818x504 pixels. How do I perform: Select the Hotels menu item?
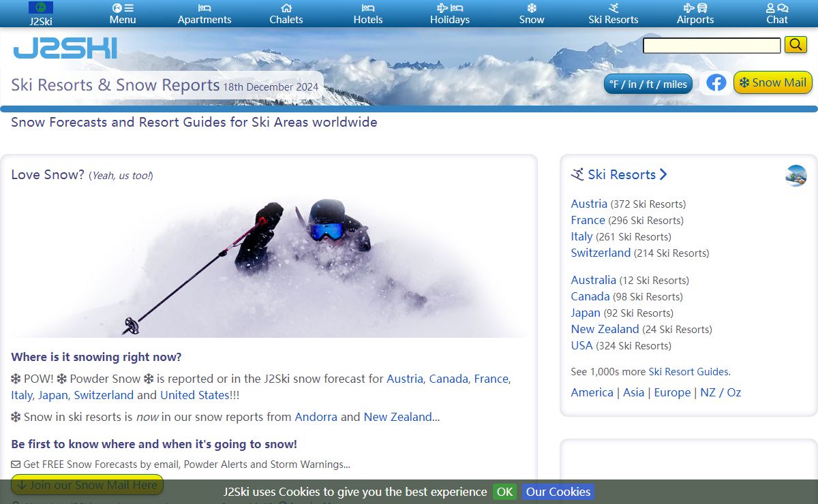[x=368, y=14]
